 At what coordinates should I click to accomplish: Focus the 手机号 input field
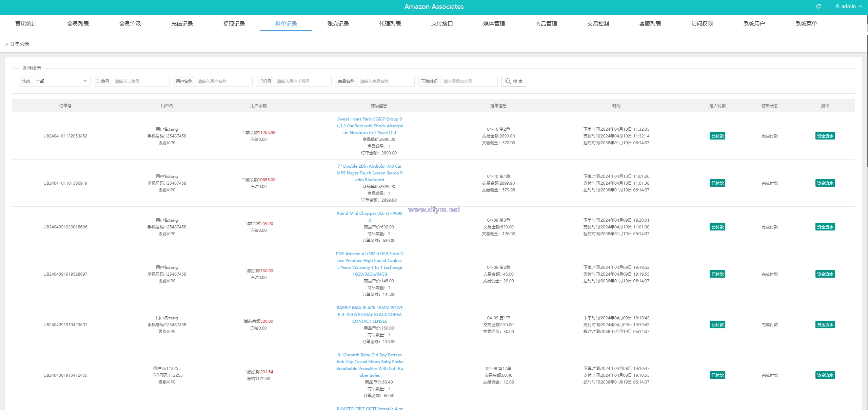[302, 81]
